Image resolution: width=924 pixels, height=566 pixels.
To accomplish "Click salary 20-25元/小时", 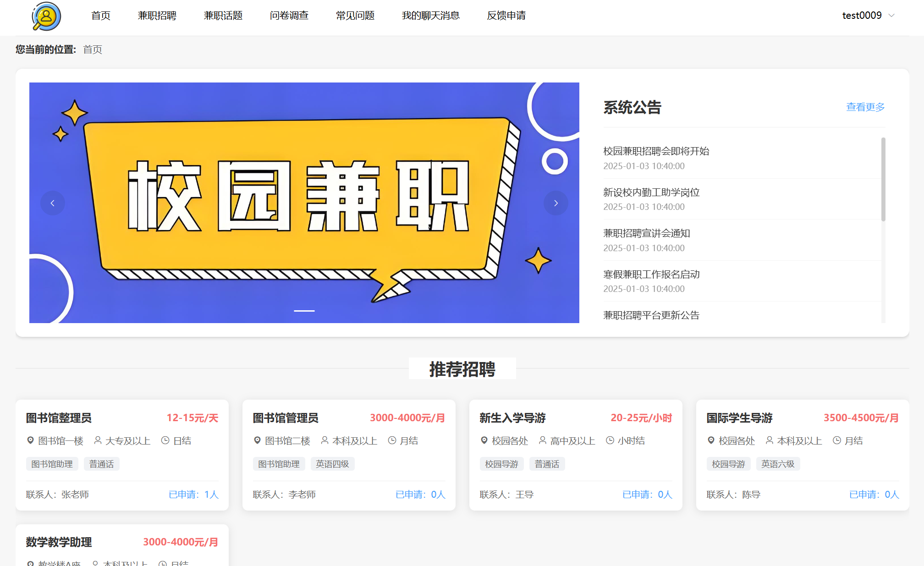I will (x=641, y=418).
